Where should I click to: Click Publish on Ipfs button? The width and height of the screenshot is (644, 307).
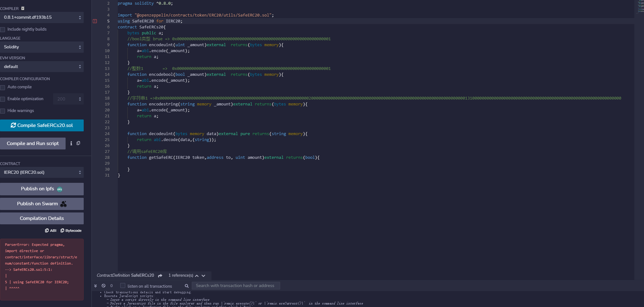[42, 189]
